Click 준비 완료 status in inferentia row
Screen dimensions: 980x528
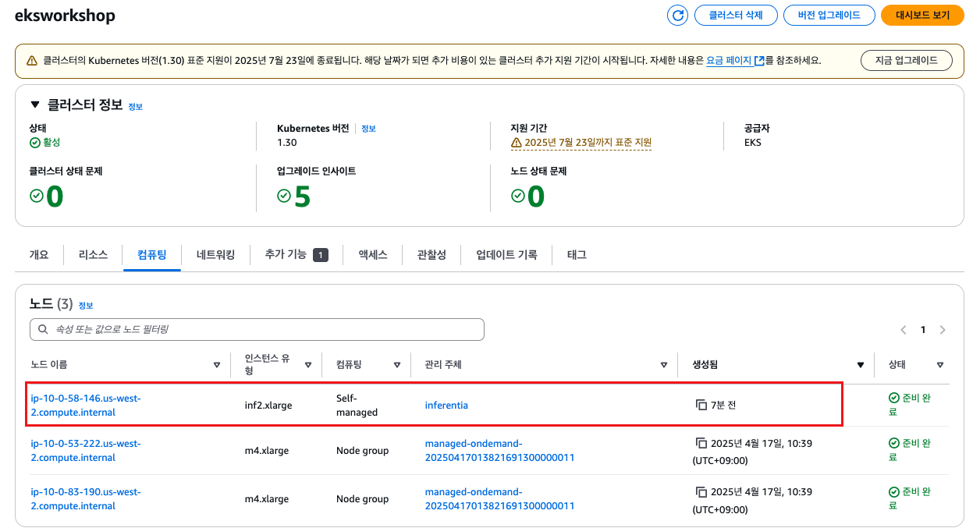(910, 405)
